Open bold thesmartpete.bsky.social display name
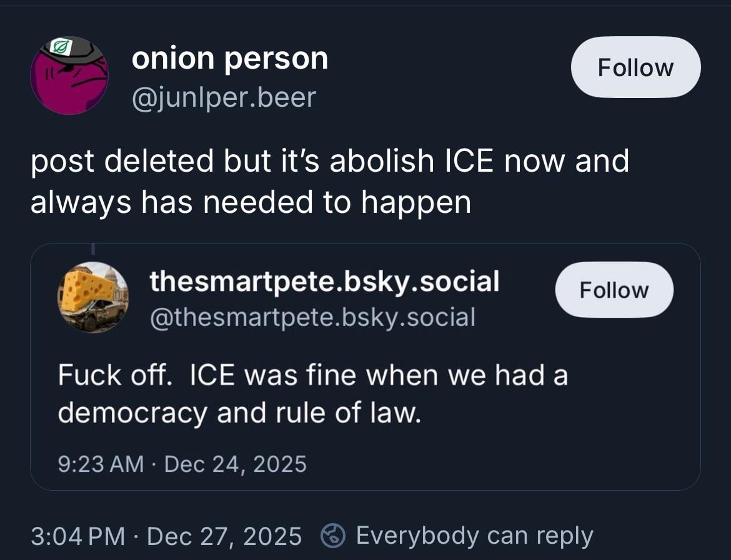 pos(324,281)
